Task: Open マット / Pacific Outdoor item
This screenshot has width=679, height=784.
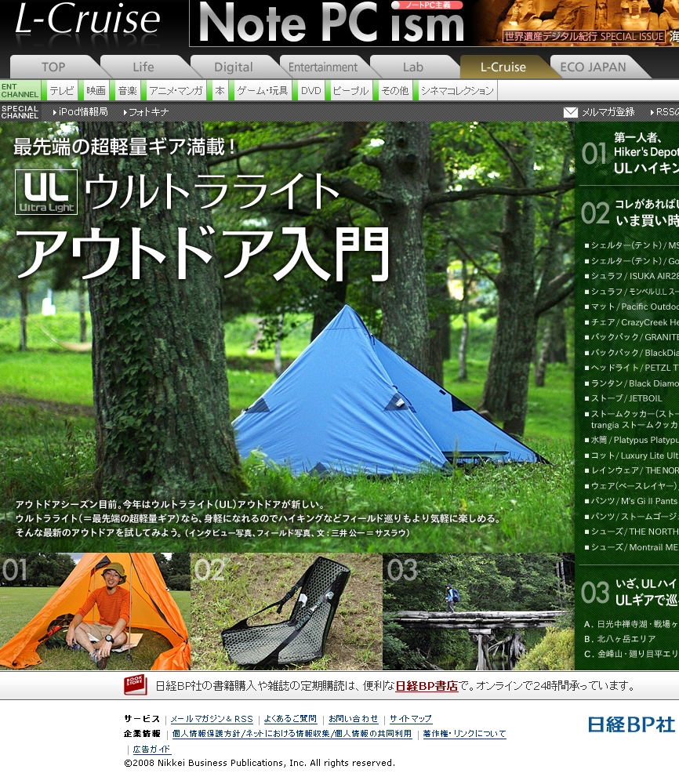Action: pyautogui.click(x=632, y=307)
